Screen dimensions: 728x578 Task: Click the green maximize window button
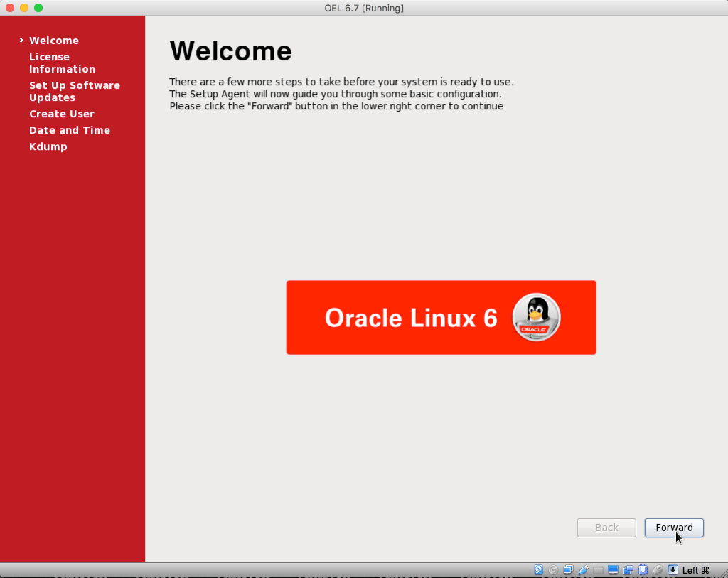(x=38, y=8)
